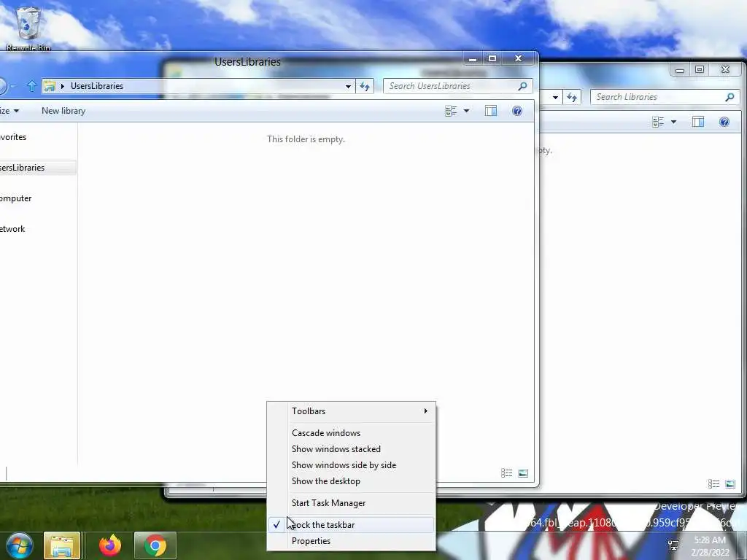The height and width of the screenshot is (560, 747).
Task: Change view icon in background Libraries window
Action: pyautogui.click(x=658, y=122)
